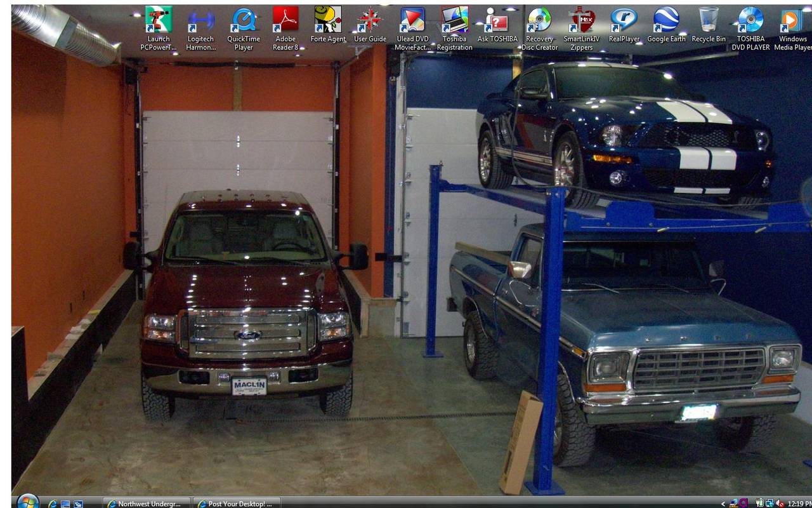The width and height of the screenshot is (812, 508).
Task: Check the battery power tray icon
Action: (759, 504)
